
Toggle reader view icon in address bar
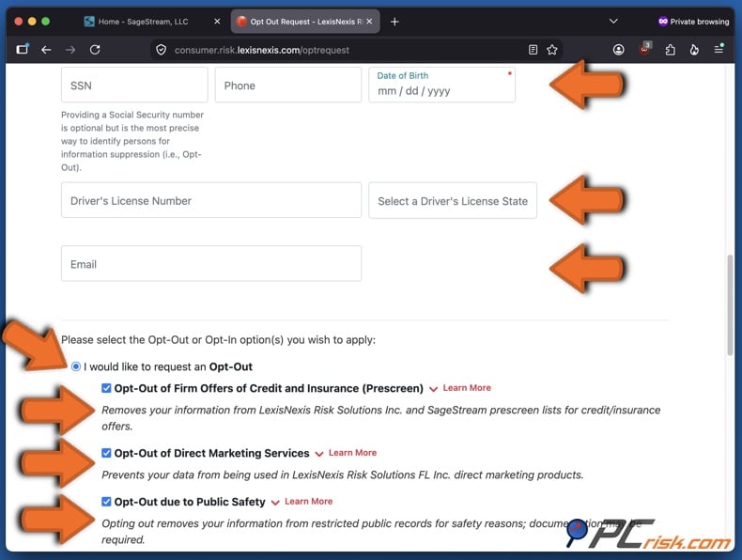pos(533,50)
